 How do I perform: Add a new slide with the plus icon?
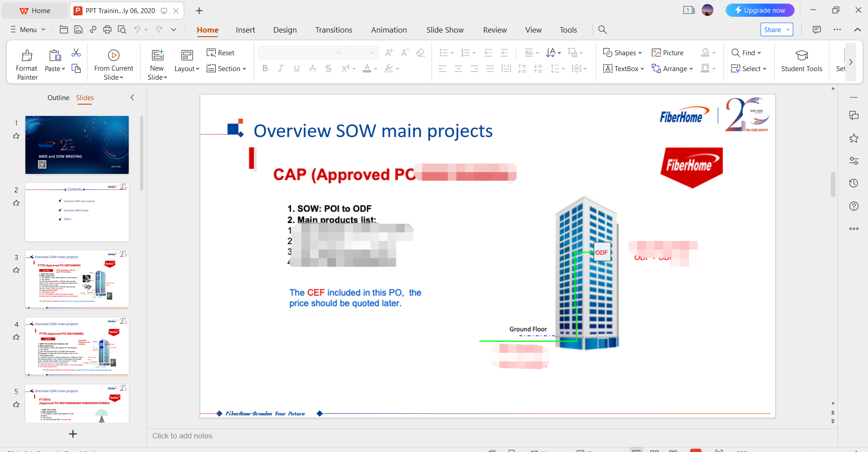(x=73, y=434)
